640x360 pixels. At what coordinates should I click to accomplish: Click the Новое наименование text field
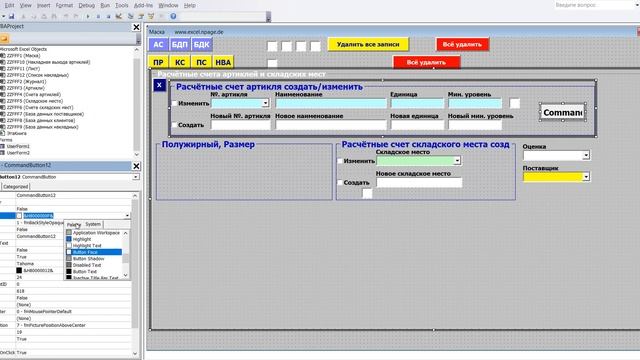331,125
